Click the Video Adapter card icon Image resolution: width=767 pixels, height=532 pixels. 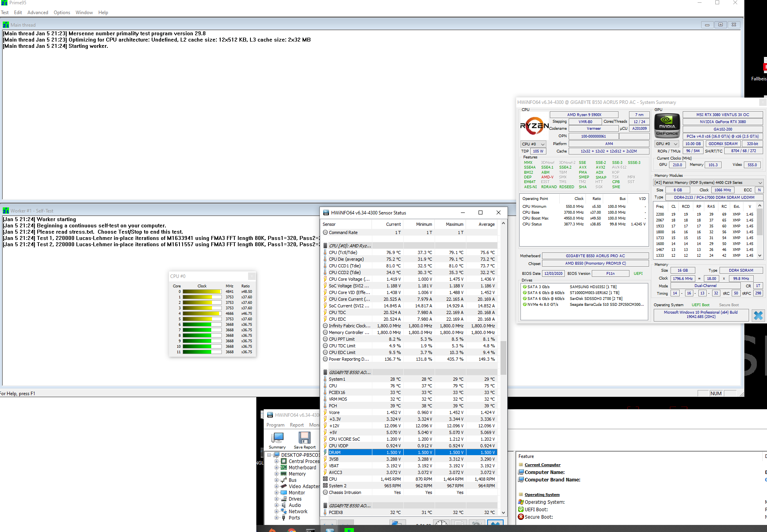pos(284,487)
